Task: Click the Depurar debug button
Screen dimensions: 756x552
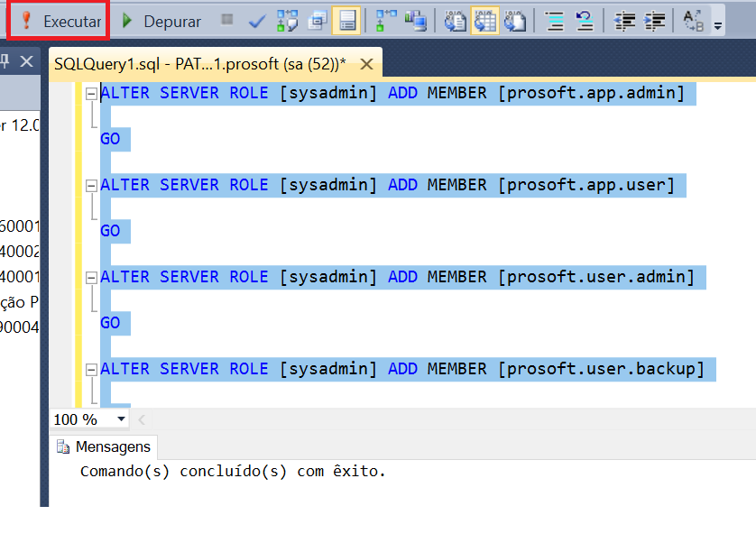Action: pyautogui.click(x=161, y=21)
